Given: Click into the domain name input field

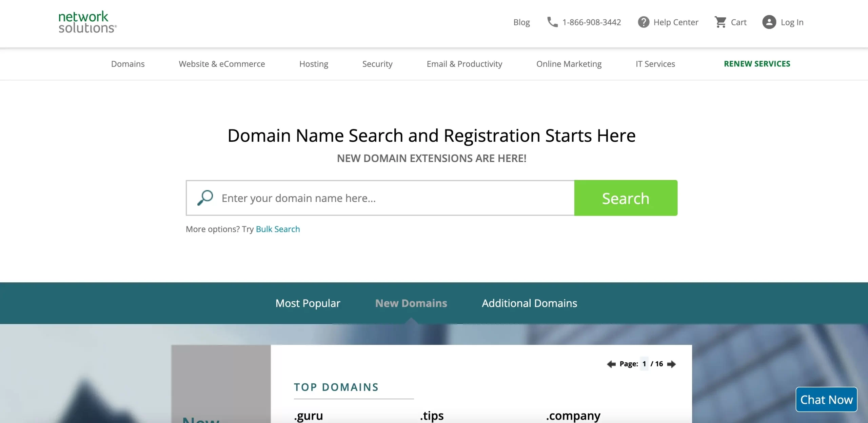Looking at the screenshot, I should pos(390,198).
